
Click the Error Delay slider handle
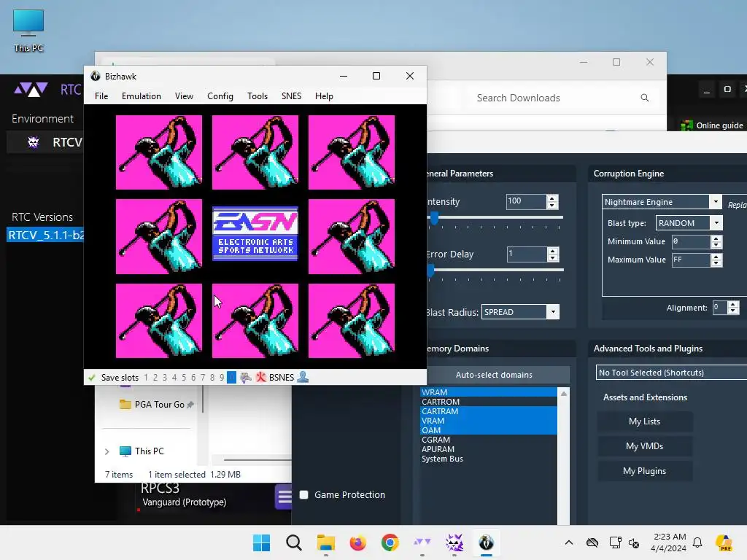click(430, 271)
